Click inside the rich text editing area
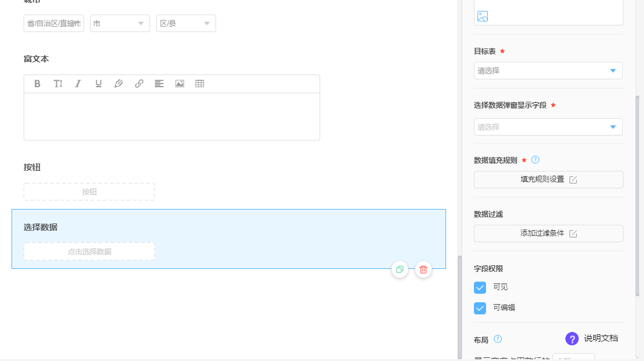The height and width of the screenshot is (361, 644). (x=172, y=117)
